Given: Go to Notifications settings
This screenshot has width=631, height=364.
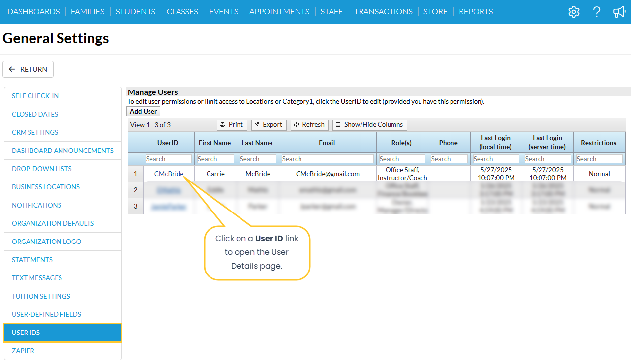Looking at the screenshot, I should [x=63, y=205].
